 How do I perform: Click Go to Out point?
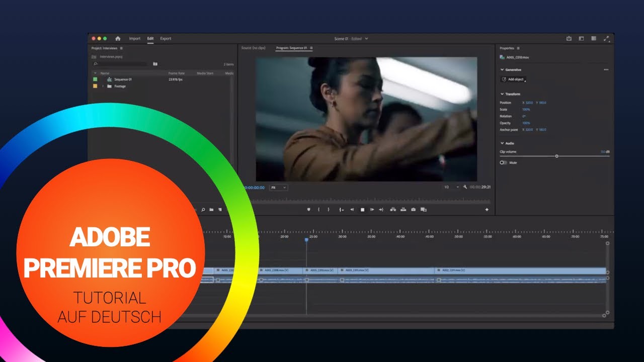(381, 210)
